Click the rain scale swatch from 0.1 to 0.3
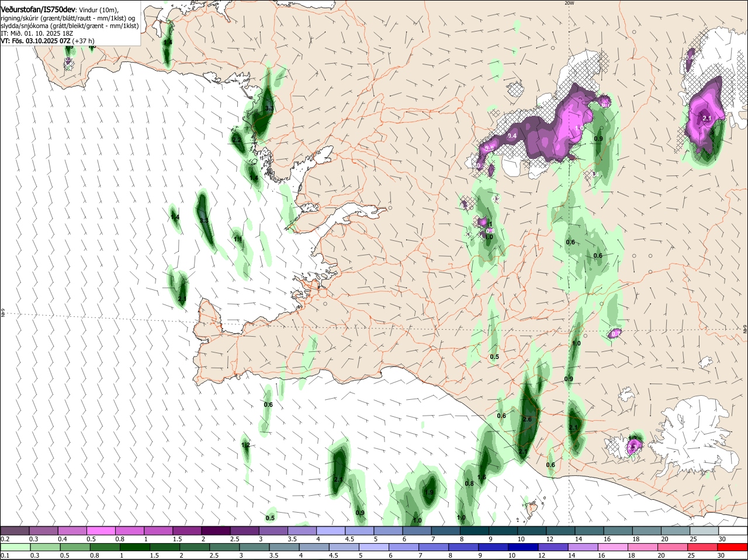The image size is (748, 560). (x=15, y=547)
